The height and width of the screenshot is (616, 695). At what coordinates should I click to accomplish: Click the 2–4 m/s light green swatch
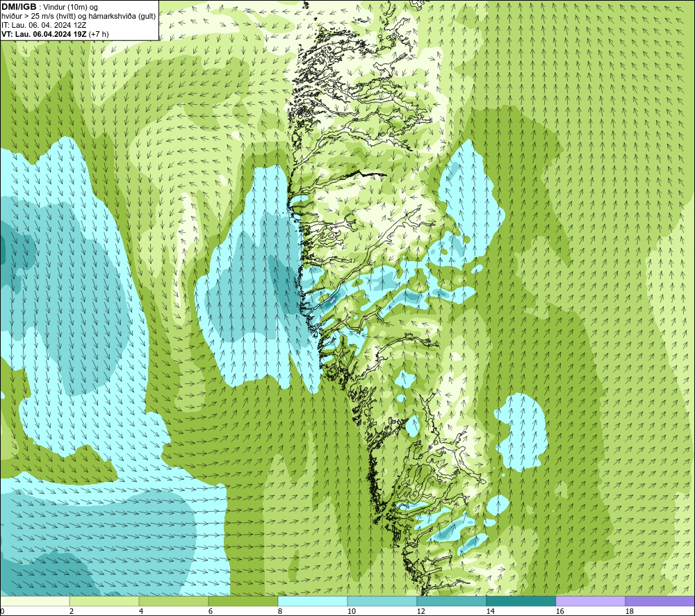104,601
